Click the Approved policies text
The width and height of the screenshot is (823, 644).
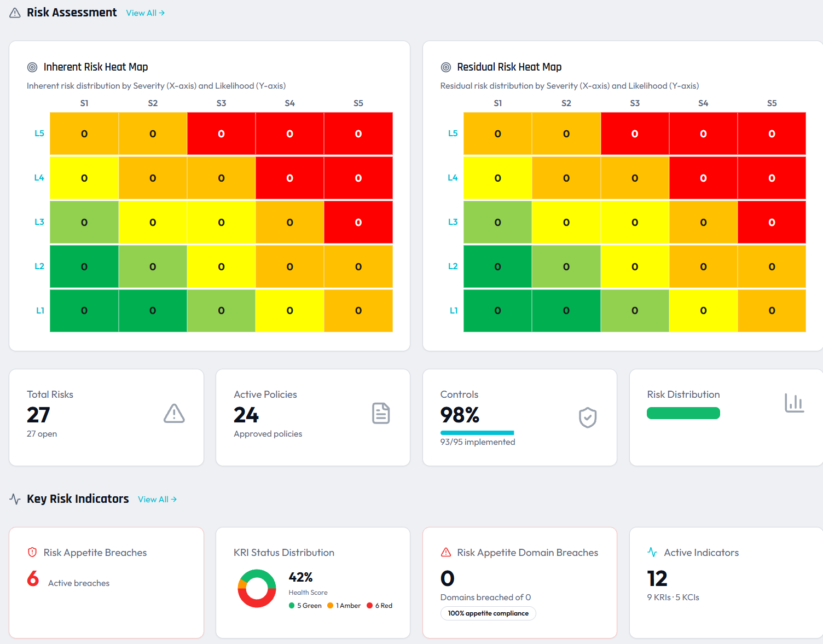268,434
